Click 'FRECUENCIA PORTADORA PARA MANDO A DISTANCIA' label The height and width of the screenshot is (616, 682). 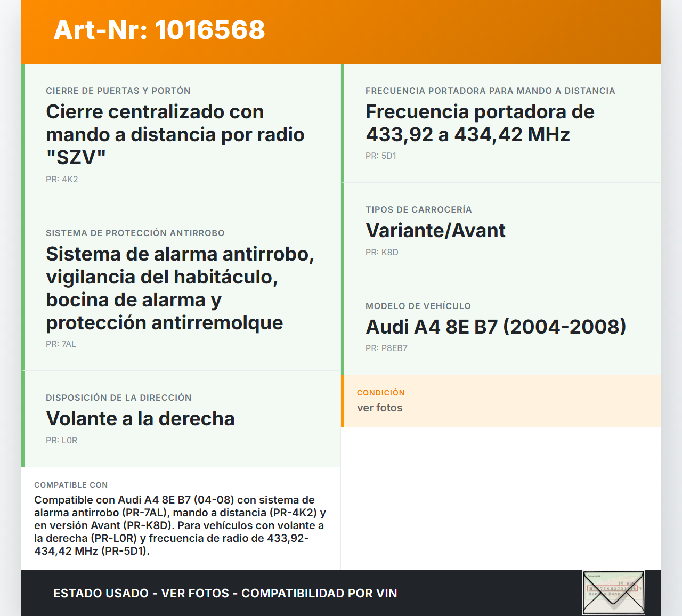click(490, 91)
